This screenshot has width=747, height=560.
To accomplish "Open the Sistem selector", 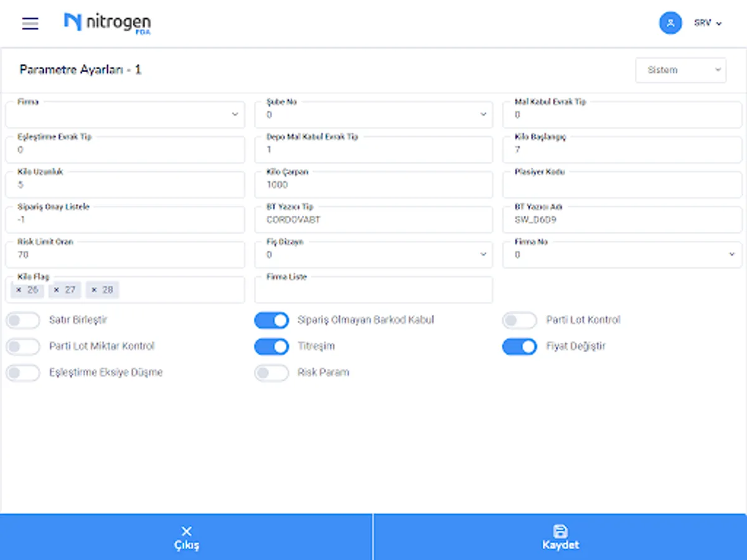I will point(680,70).
